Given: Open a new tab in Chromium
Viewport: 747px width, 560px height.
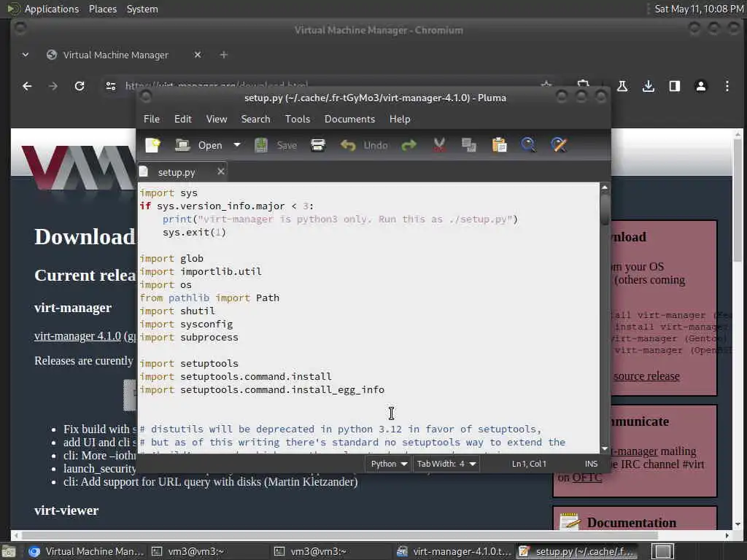Looking at the screenshot, I should click(x=223, y=55).
